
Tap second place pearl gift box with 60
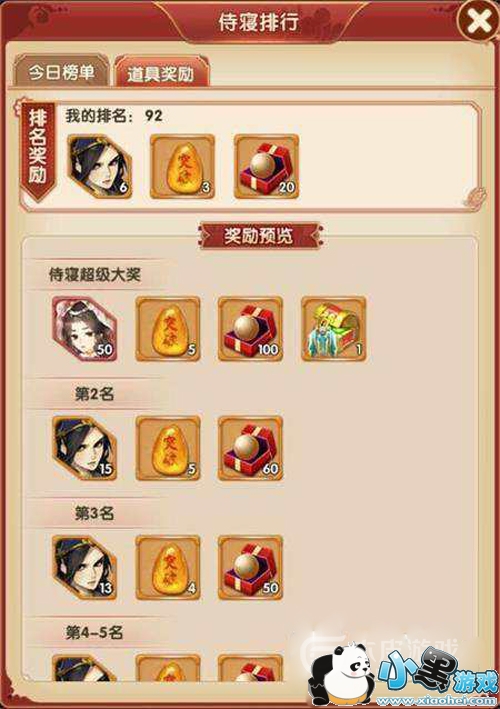click(x=250, y=448)
